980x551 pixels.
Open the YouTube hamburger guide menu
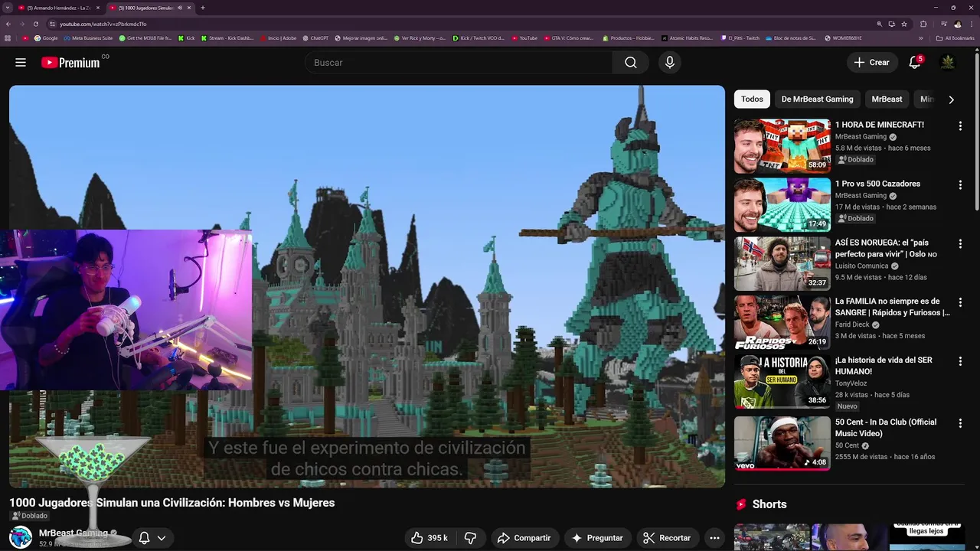pyautogui.click(x=21, y=63)
